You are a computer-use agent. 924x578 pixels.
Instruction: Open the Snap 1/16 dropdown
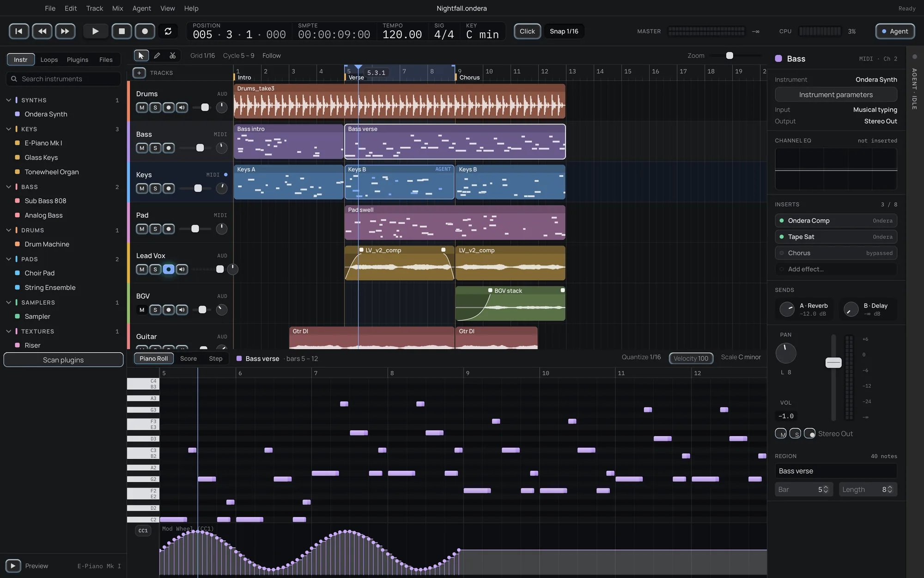click(564, 31)
